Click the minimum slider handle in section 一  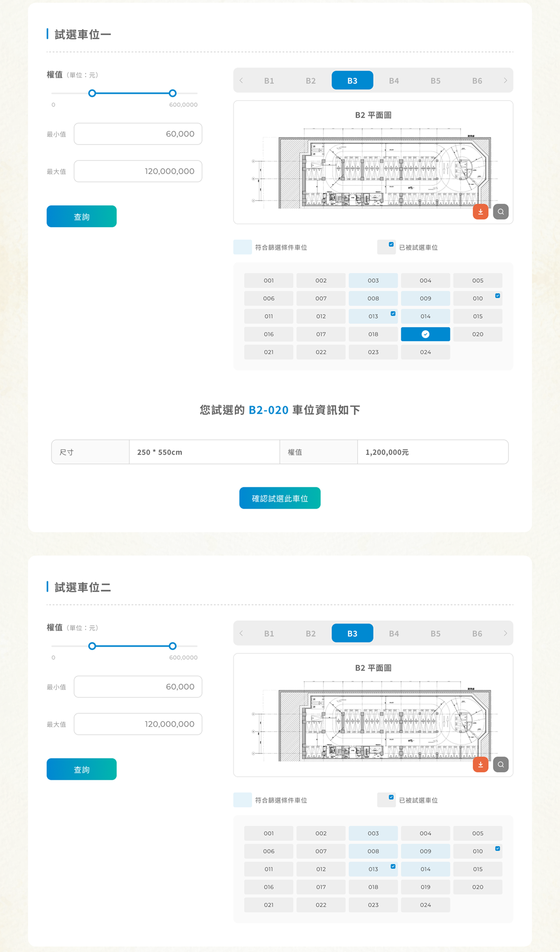pos(92,93)
